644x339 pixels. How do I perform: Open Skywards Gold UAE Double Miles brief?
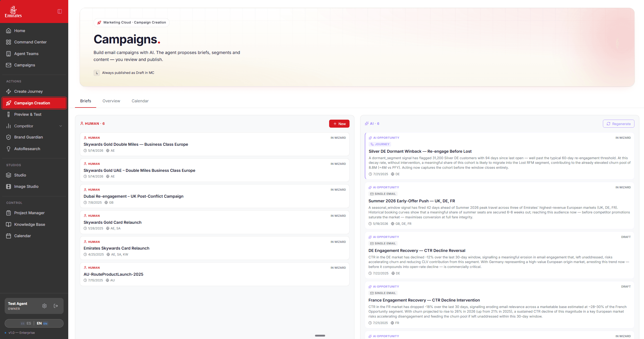tap(215, 170)
